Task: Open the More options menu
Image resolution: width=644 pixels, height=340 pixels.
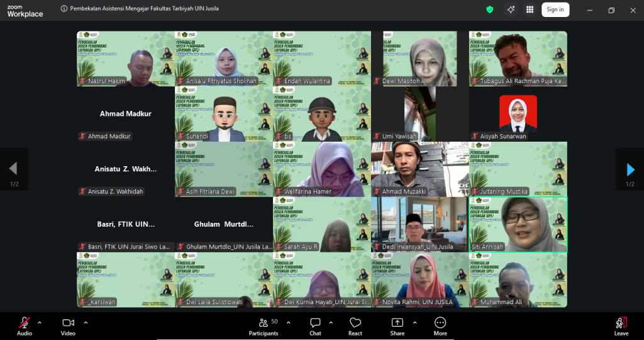Action: (x=440, y=325)
